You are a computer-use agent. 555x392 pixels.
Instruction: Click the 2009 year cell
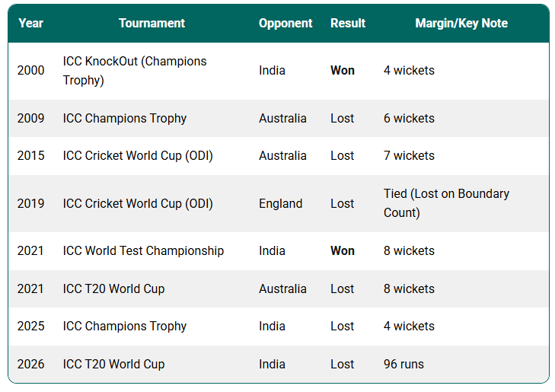point(31,119)
